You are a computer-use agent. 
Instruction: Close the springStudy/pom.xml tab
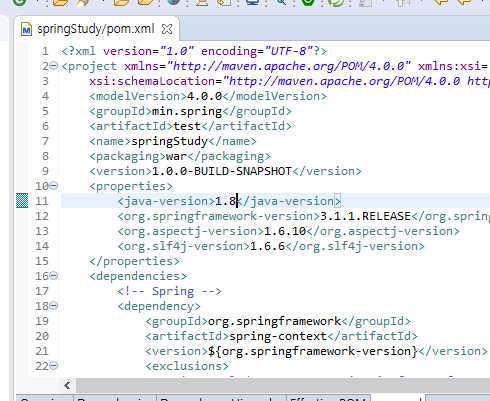tap(167, 29)
